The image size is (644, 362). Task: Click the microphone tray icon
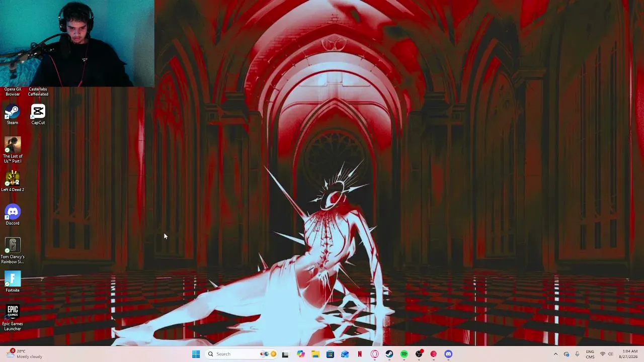tap(577, 354)
